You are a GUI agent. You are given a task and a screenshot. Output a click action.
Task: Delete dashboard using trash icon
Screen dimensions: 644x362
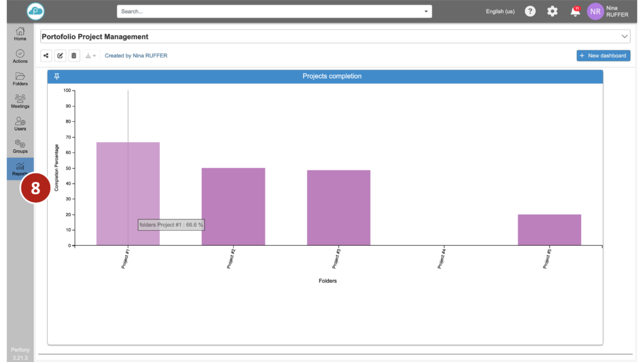(74, 56)
